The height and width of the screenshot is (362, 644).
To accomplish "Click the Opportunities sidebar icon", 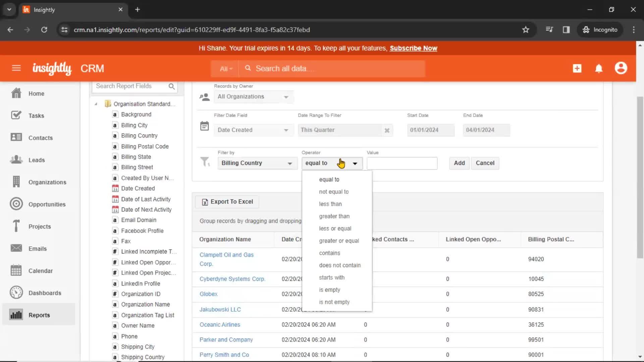I will pyautogui.click(x=16, y=204).
